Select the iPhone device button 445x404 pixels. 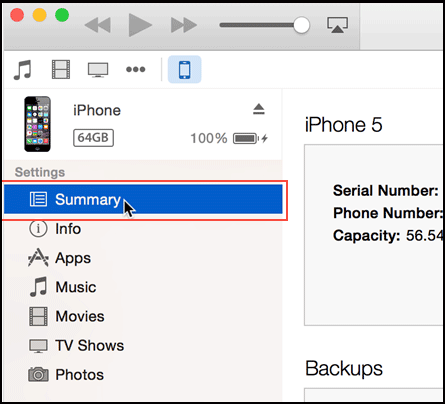[x=185, y=70]
